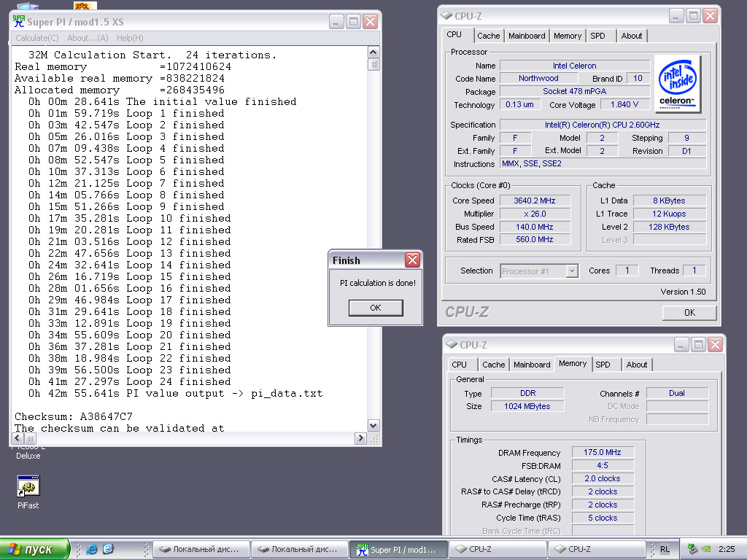
Task: Click the Intel Inside Celeron logo
Action: (x=677, y=83)
